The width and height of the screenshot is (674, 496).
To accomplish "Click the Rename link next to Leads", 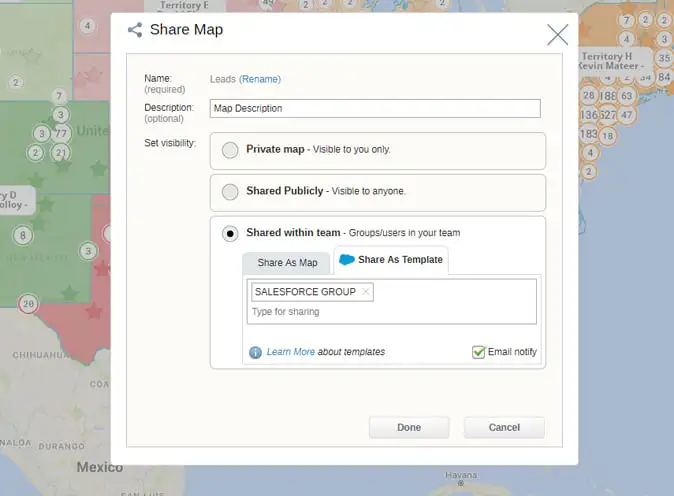I will 259,79.
